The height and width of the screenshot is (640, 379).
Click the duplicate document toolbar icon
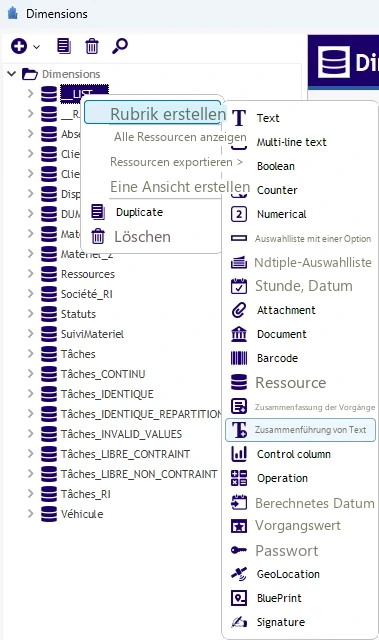pos(64,46)
